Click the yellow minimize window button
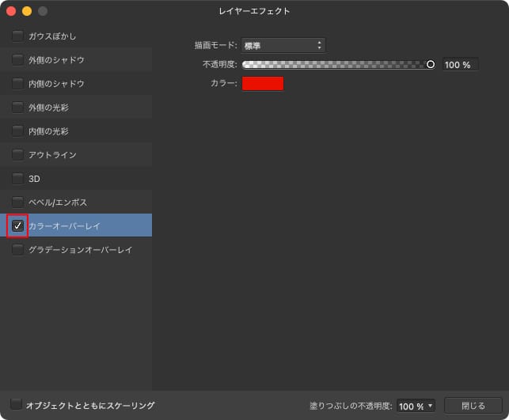Screen dimensions: 509x420 tap(27, 11)
